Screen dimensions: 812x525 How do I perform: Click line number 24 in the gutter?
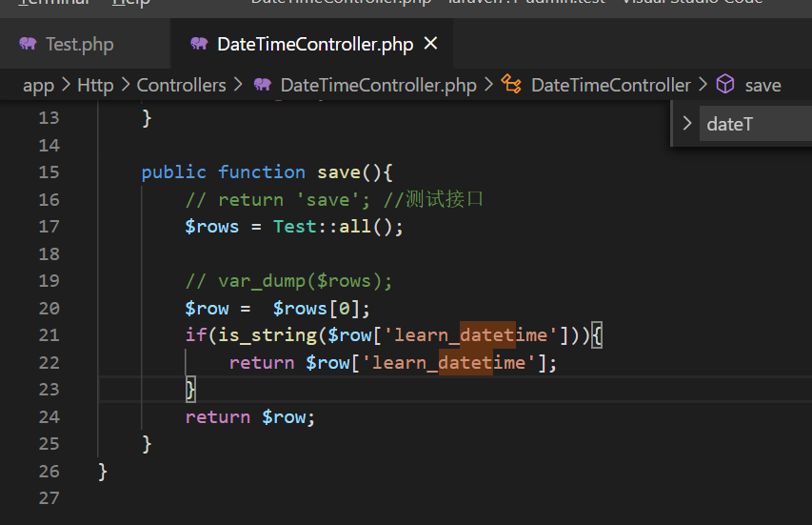tap(50, 416)
